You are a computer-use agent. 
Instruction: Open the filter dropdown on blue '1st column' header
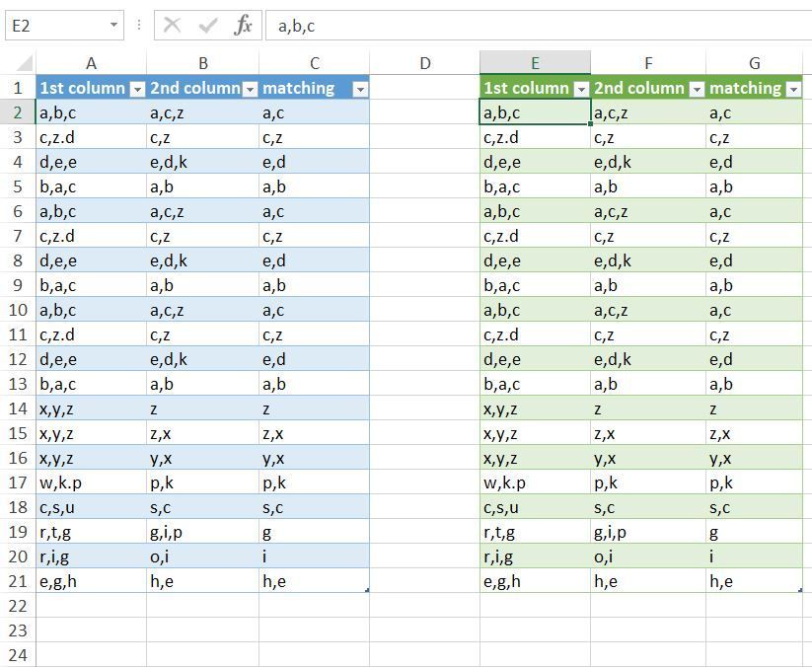[x=138, y=88]
